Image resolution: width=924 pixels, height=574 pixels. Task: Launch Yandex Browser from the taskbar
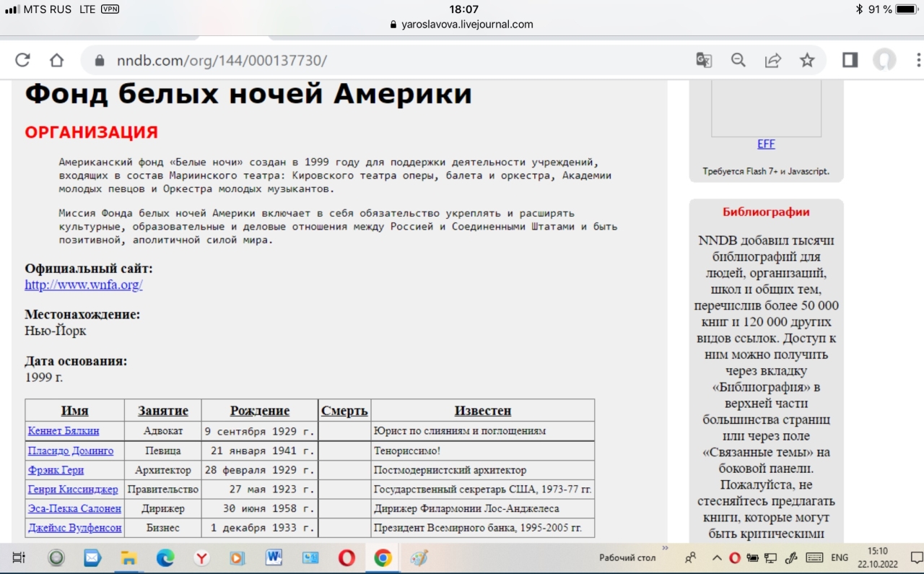pos(202,557)
